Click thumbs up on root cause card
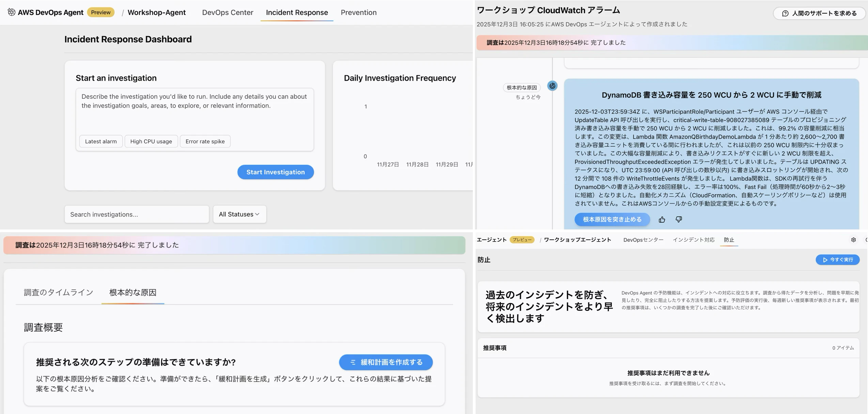This screenshot has height=414, width=868. 662,220
